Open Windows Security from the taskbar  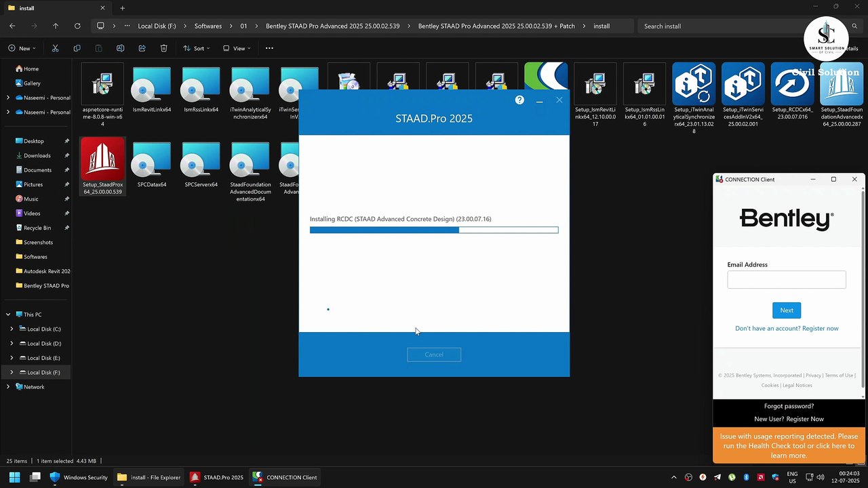79,477
